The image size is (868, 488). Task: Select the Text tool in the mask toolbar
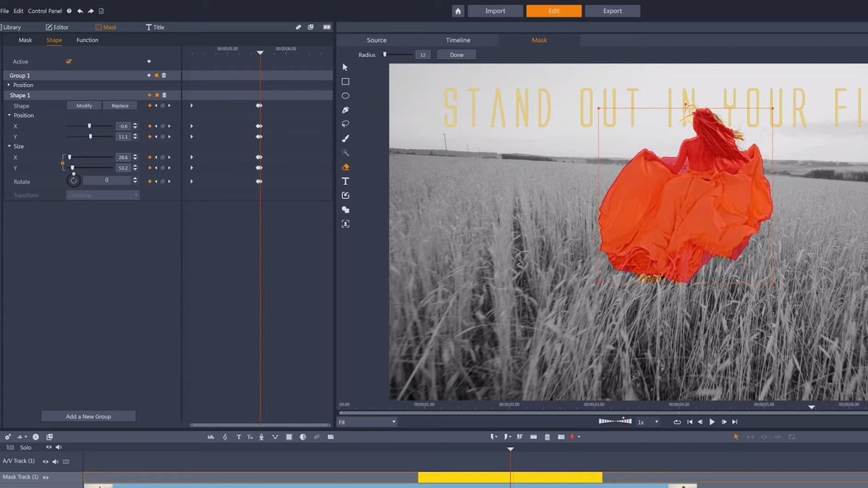[x=345, y=181]
